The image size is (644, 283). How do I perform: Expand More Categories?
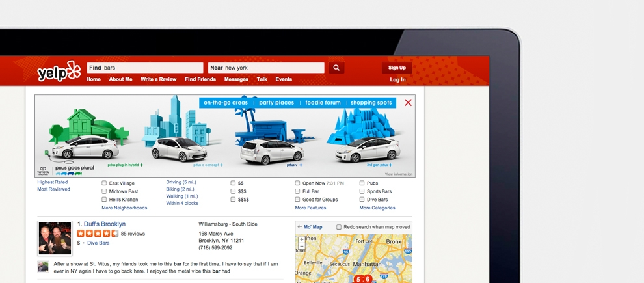tap(377, 208)
